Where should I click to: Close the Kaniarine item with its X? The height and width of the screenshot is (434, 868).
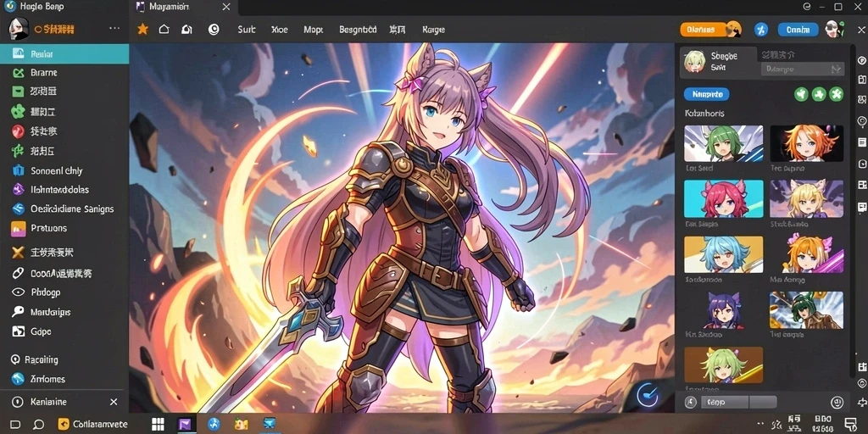(x=114, y=402)
